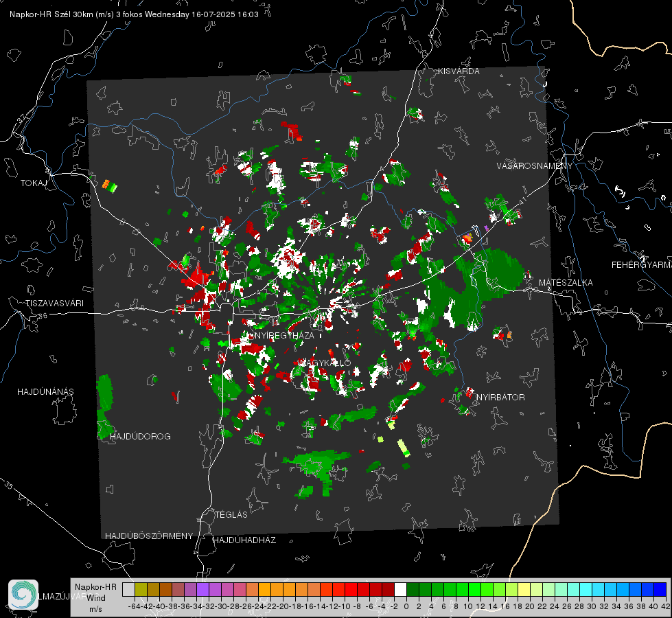
Task: Click the TOKAJ city label
Action: pyautogui.click(x=34, y=183)
